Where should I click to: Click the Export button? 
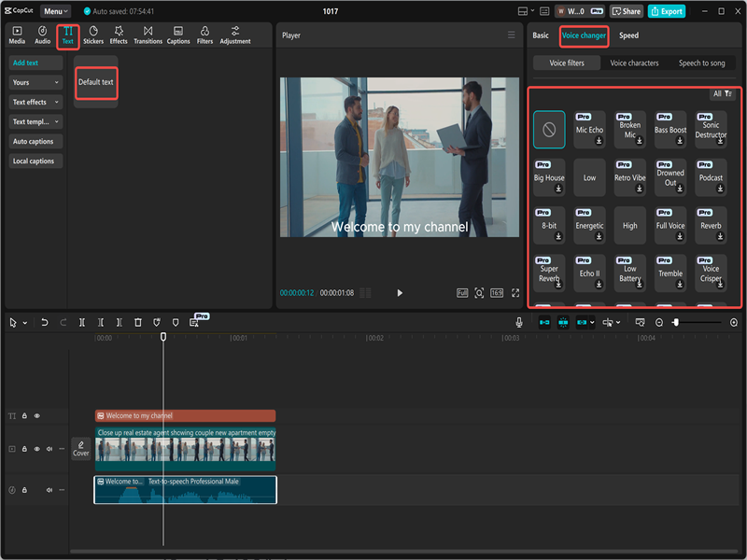pyautogui.click(x=665, y=11)
